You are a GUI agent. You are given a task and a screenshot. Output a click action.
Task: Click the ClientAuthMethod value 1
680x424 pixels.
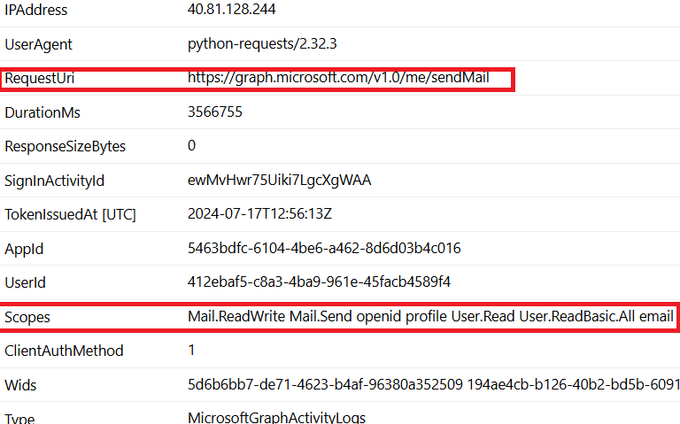(191, 350)
